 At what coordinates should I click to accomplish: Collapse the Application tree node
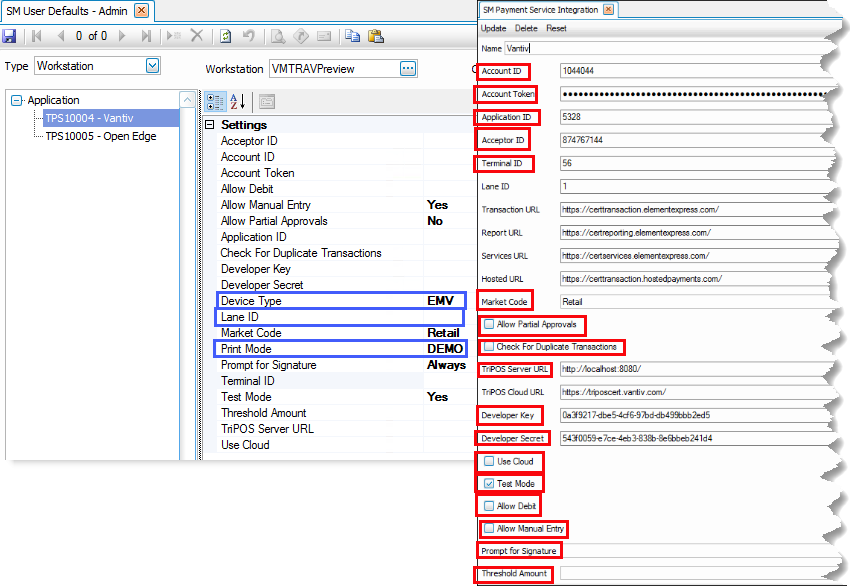(17, 100)
